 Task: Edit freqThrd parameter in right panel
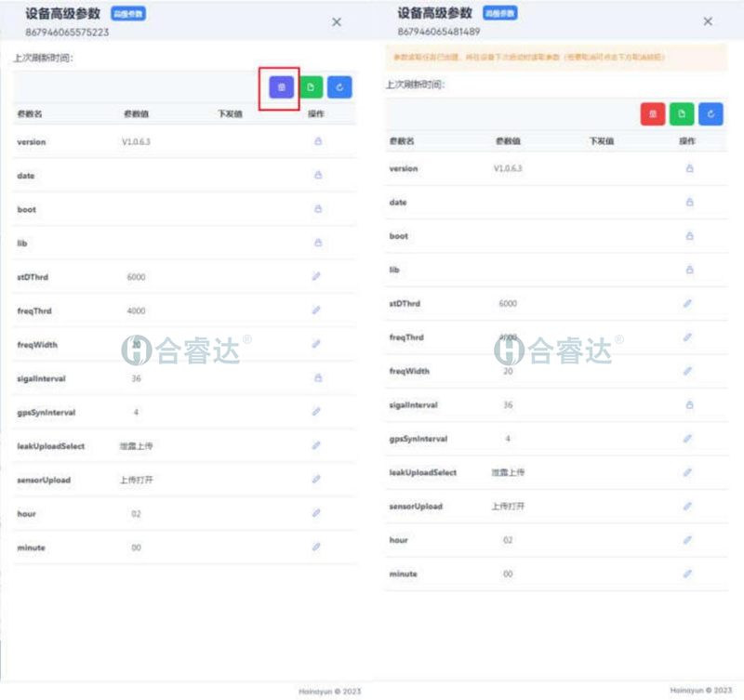point(688,337)
